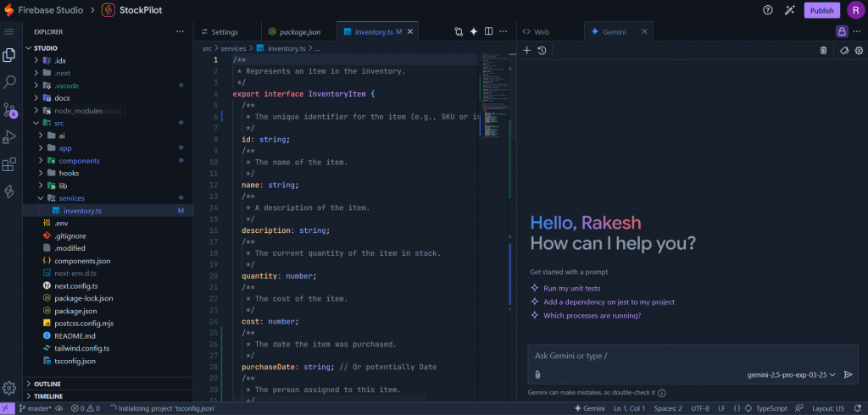Close the inventory.ts tab
This screenshot has width=868, height=415.
410,32
